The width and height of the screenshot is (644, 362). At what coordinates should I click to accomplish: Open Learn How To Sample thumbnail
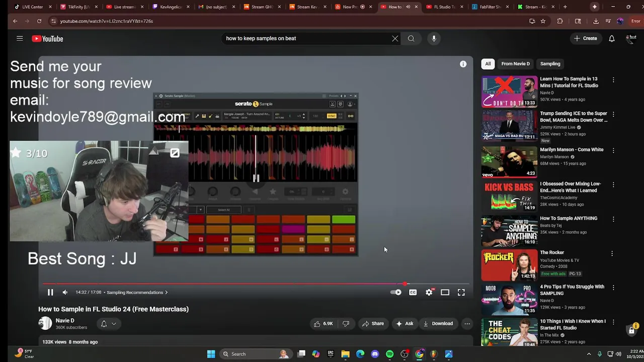click(x=509, y=92)
